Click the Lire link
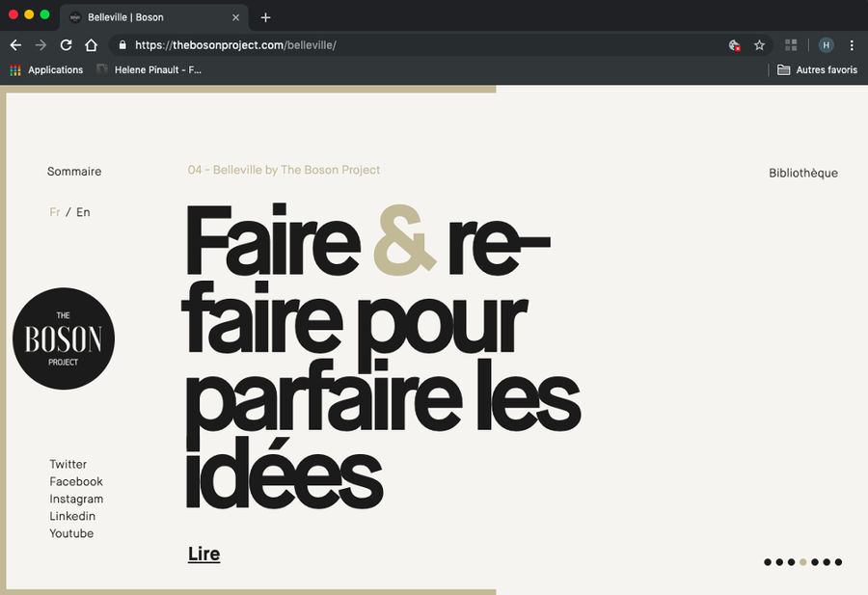 click(x=203, y=554)
